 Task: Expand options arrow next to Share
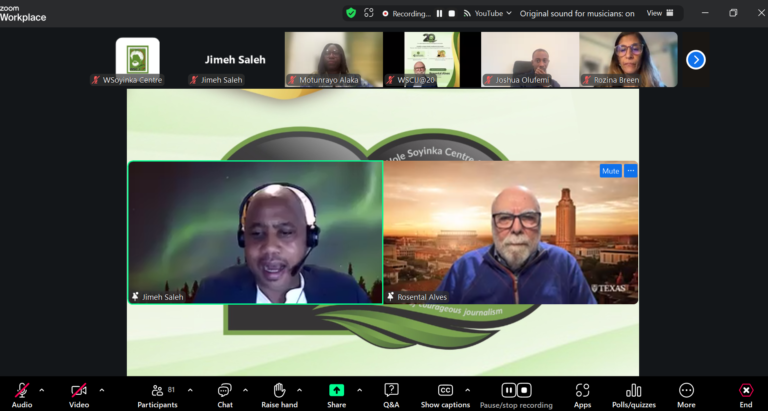click(x=360, y=390)
